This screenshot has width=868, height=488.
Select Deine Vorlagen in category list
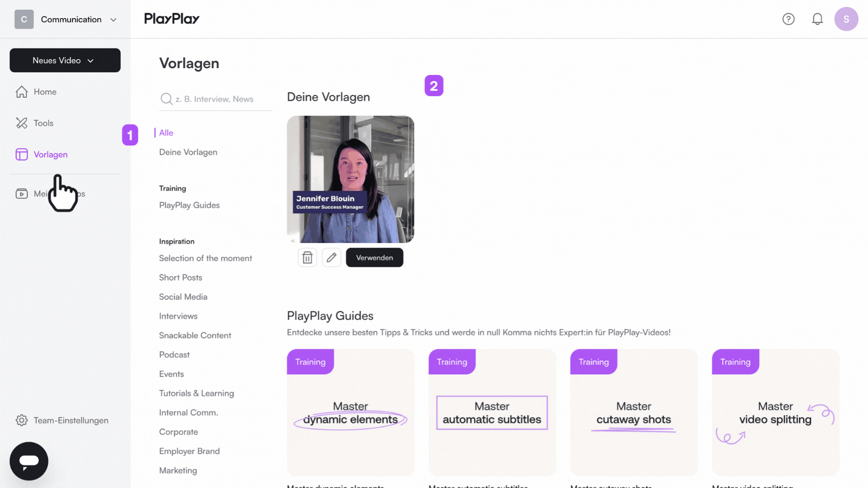point(188,152)
